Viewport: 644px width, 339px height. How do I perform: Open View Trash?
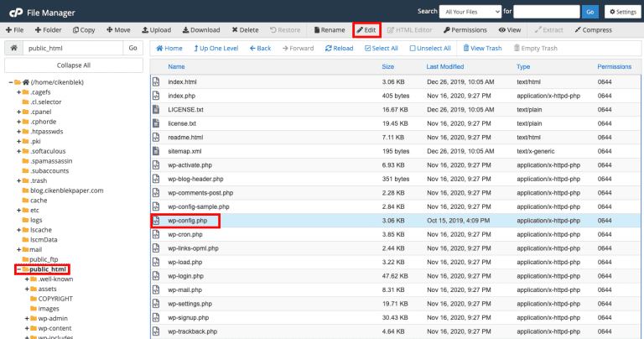(483, 48)
